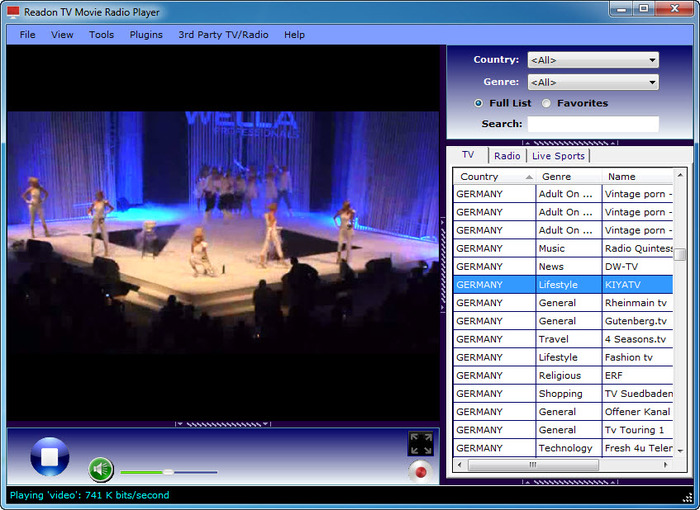Screen dimensions: 700x510
Task: Open the Country dropdown
Action: coord(593,60)
